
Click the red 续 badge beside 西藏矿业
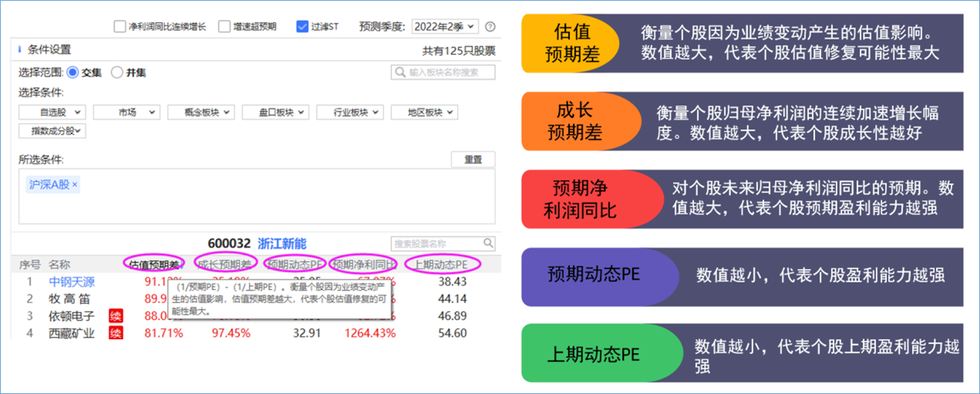tap(116, 333)
